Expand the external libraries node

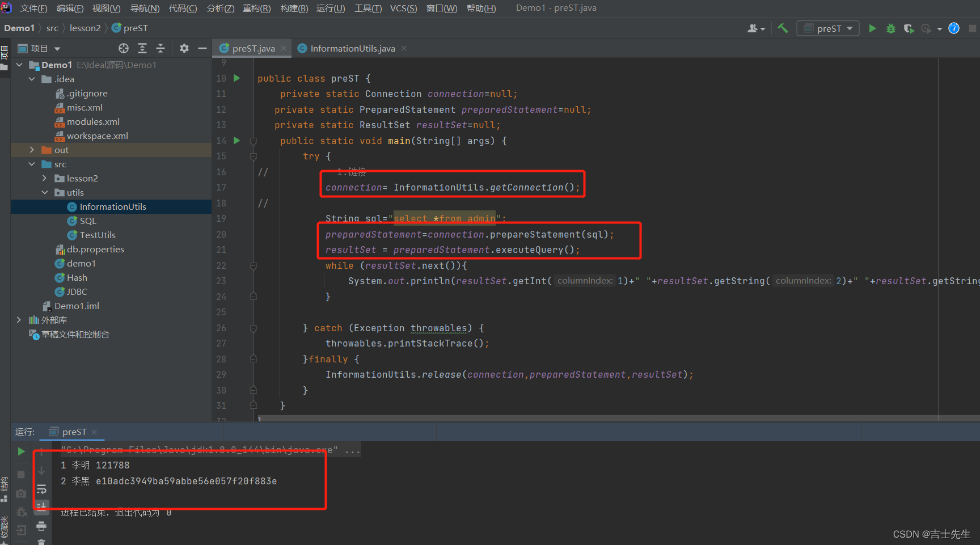[x=19, y=320]
